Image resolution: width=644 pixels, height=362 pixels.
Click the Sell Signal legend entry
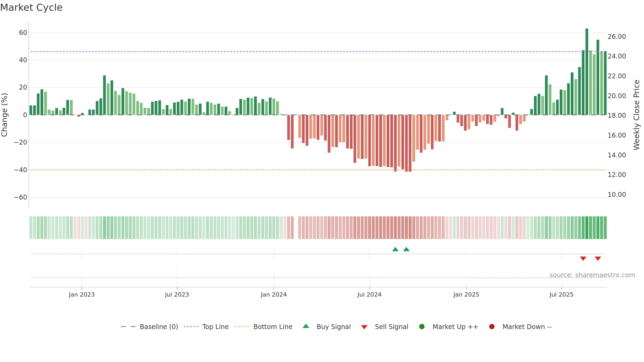click(385, 327)
